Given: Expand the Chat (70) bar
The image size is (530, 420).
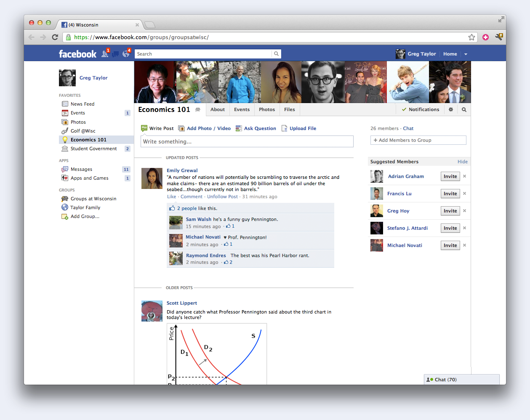Looking at the screenshot, I should (x=461, y=380).
